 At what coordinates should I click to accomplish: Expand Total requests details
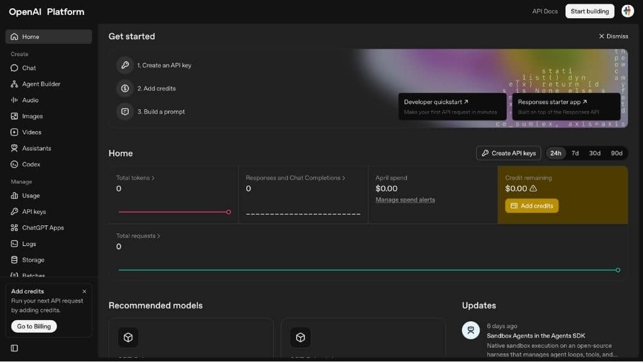point(138,236)
